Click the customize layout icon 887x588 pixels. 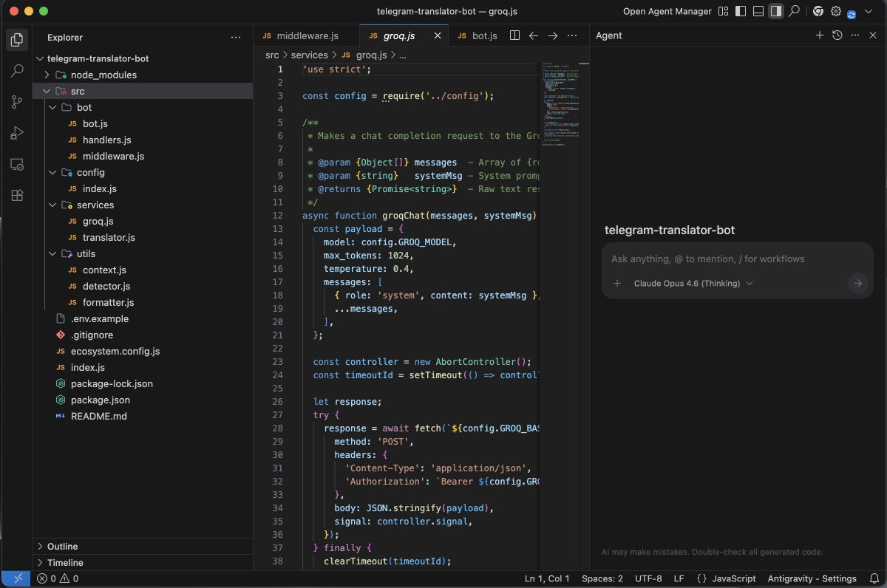click(723, 11)
